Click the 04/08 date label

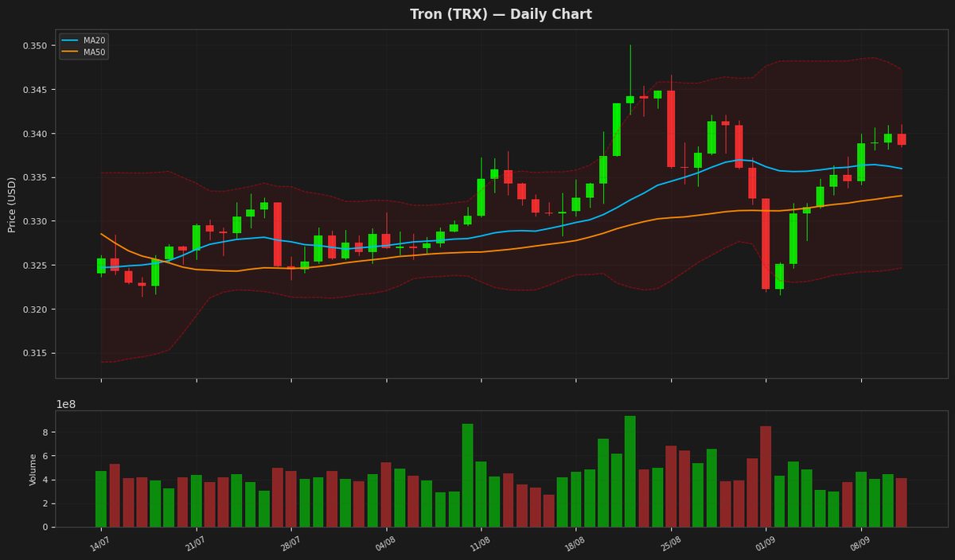coord(384,542)
